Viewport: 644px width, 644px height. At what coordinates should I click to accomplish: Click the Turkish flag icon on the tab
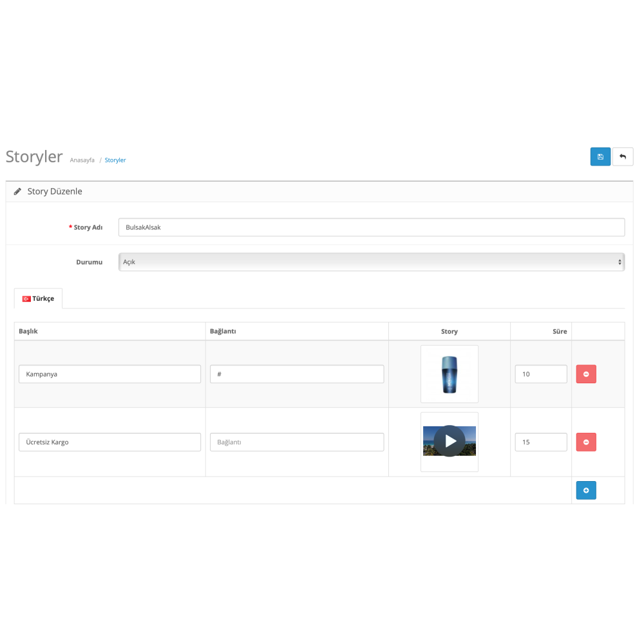pos(26,298)
